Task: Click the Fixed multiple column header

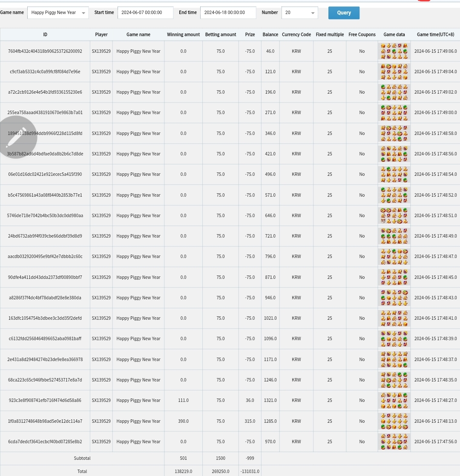Action: pos(330,34)
